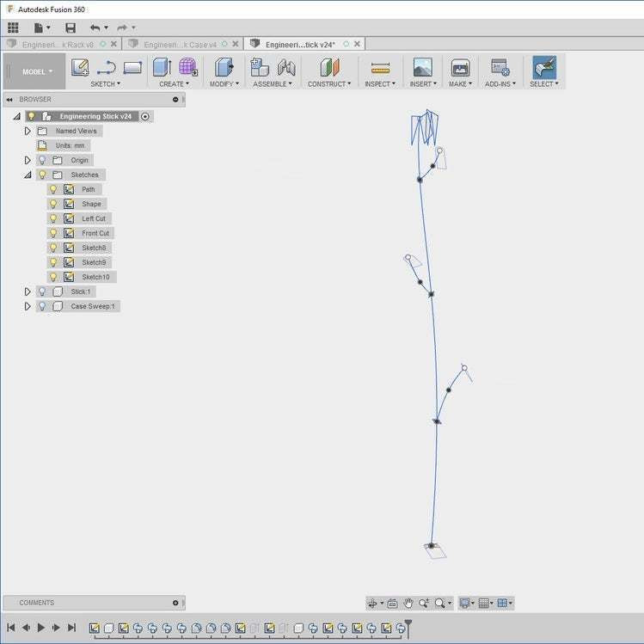
Task: Select Sketch10 in the browser tree
Action: 95,277
